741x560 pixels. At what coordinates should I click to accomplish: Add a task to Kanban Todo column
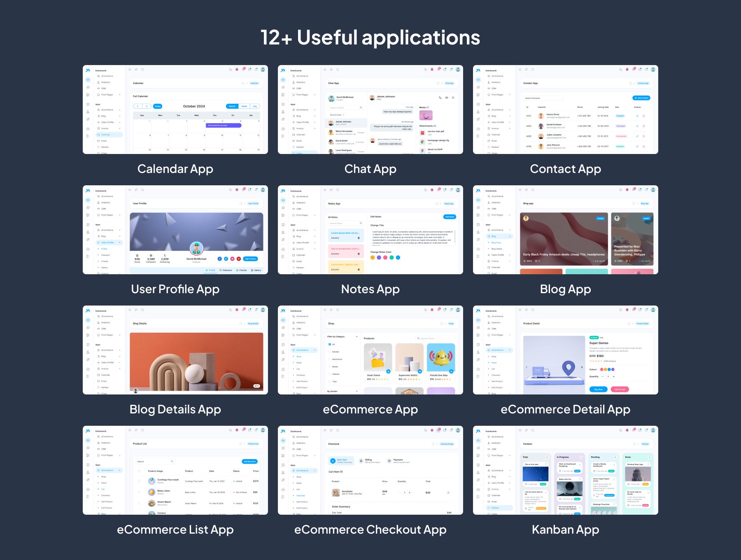[x=547, y=457]
